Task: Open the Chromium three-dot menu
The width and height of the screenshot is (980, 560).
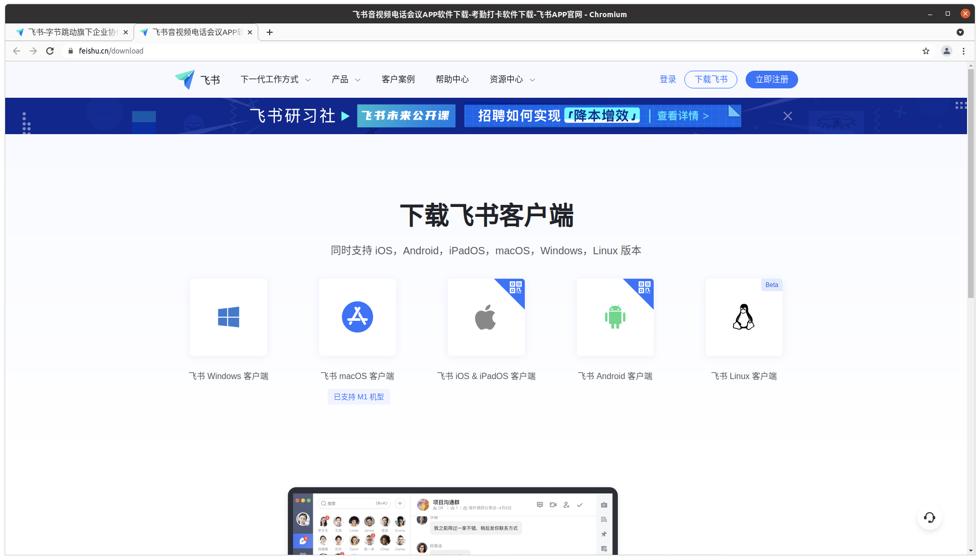Action: [x=963, y=51]
